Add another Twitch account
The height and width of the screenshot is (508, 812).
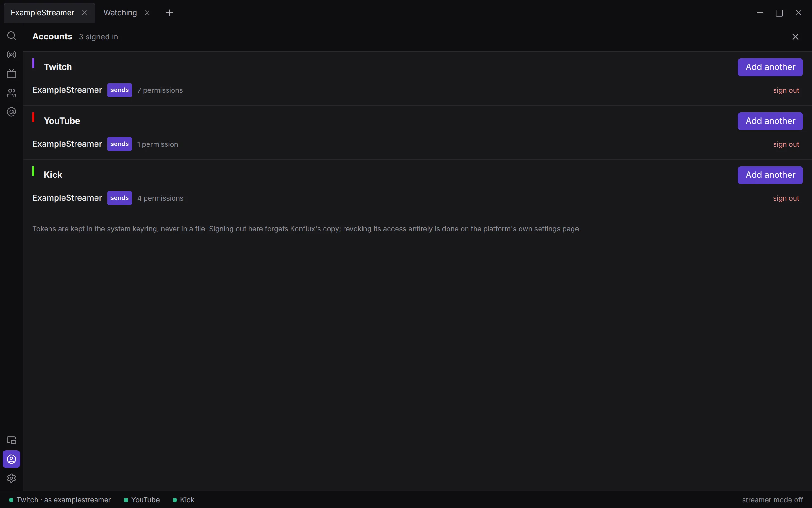pos(770,67)
